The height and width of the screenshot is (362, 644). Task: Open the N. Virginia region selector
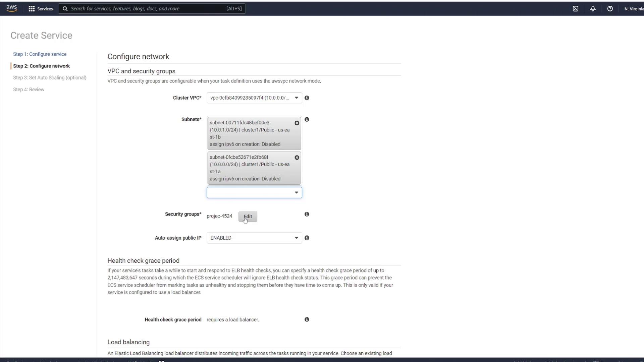point(633,9)
